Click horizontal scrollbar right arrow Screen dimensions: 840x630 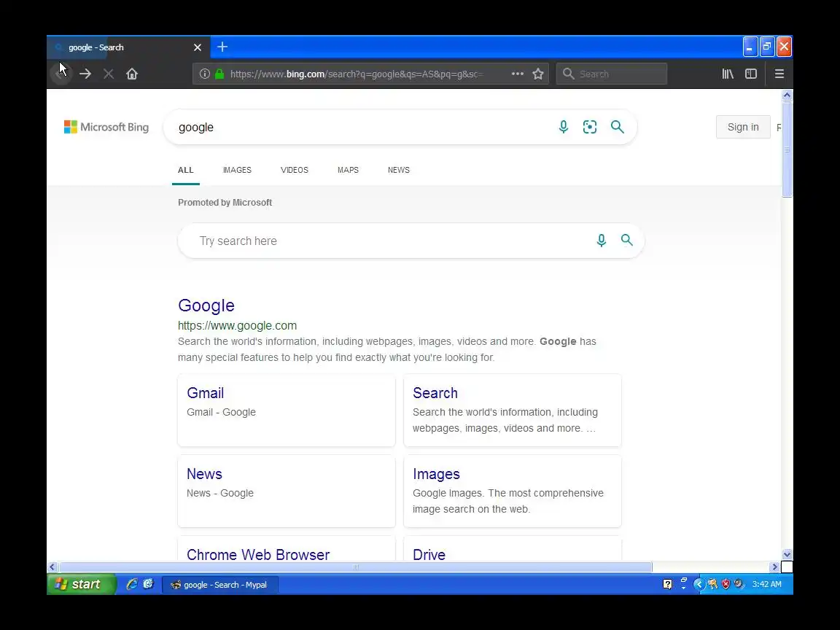coord(774,567)
